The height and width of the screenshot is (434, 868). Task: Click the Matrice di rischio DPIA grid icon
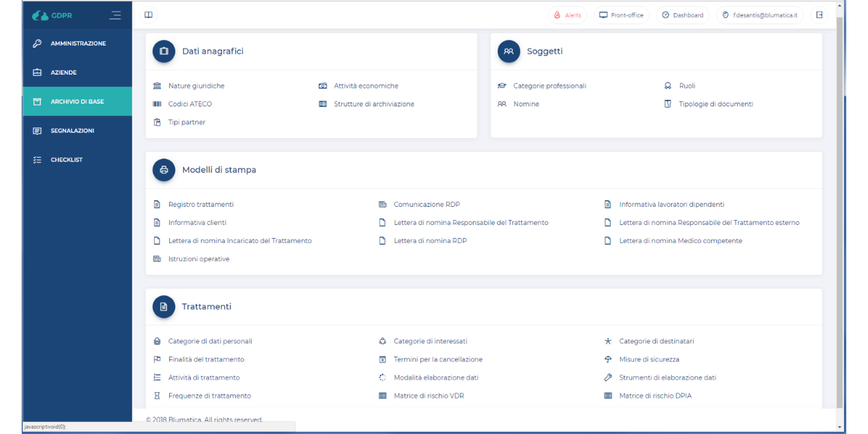click(x=608, y=396)
